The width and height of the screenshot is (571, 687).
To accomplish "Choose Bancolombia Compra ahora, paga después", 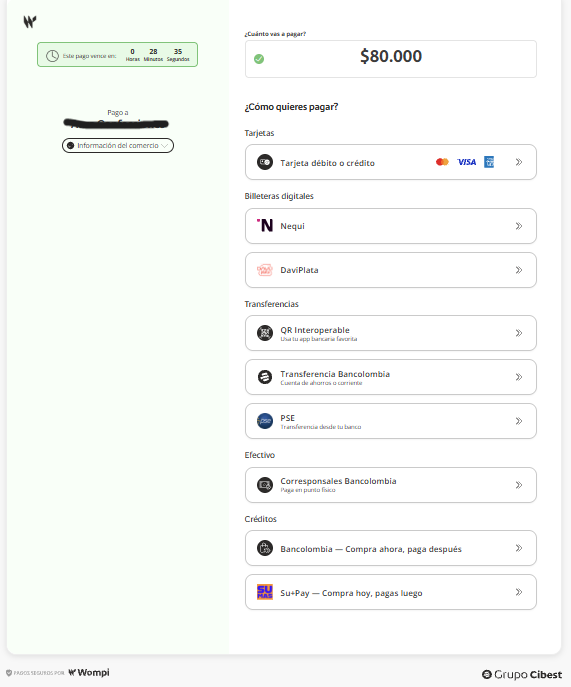I will point(391,548).
